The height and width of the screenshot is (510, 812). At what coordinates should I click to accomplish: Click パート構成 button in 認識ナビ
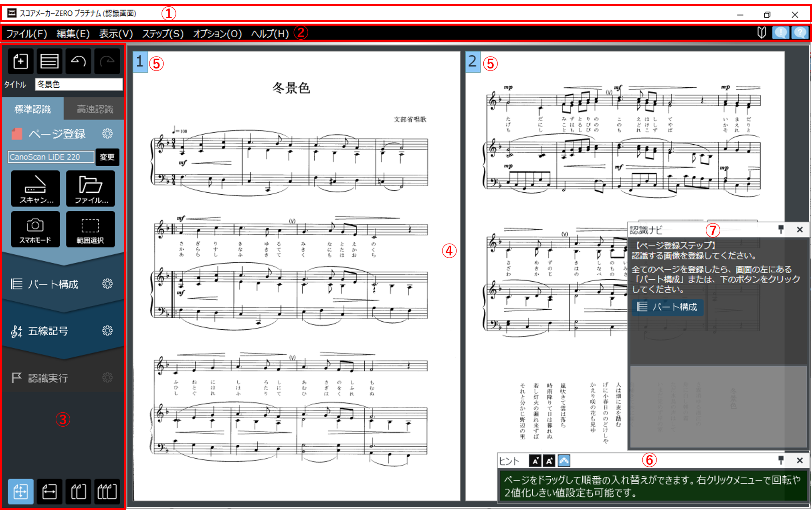(x=667, y=307)
